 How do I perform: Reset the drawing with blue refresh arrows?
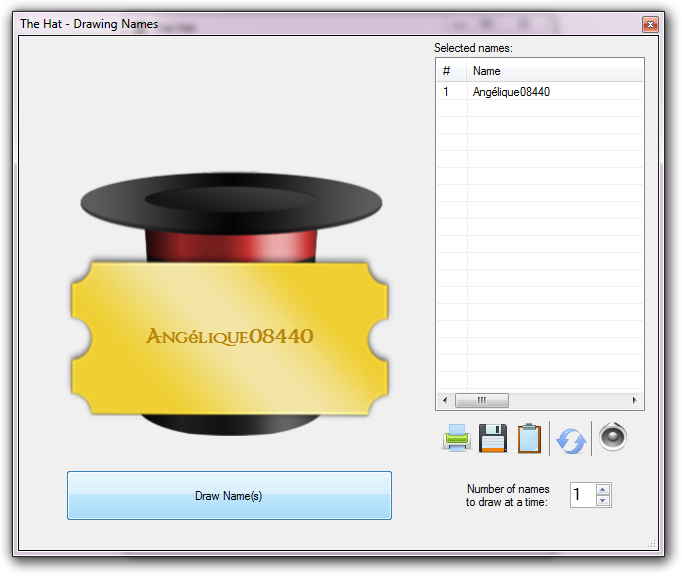click(571, 441)
